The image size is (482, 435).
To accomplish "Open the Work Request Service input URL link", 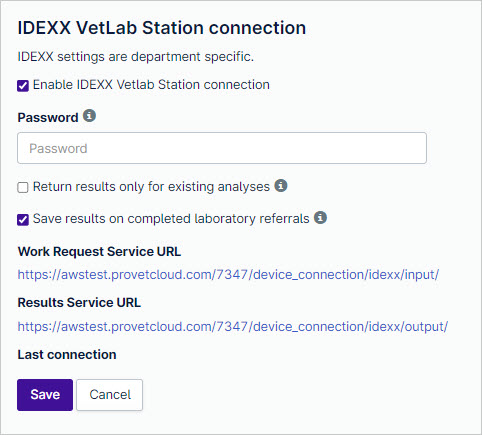I will (x=228, y=275).
